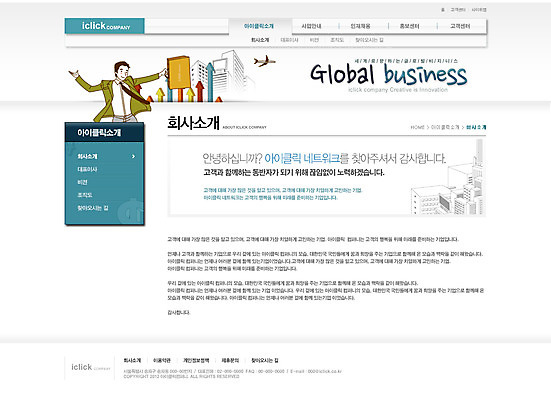
Task: Click the 아이클릭소개 sidebar heading
Action: pyautogui.click(x=99, y=133)
